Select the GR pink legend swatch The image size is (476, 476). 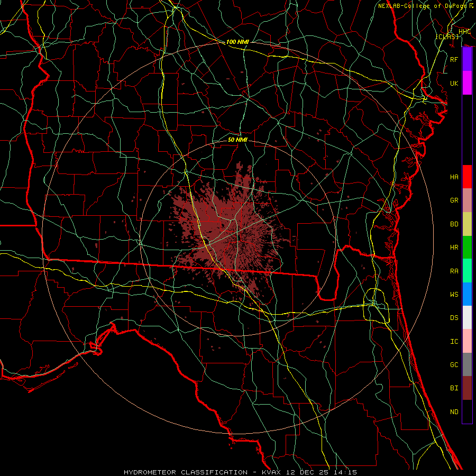point(467,200)
